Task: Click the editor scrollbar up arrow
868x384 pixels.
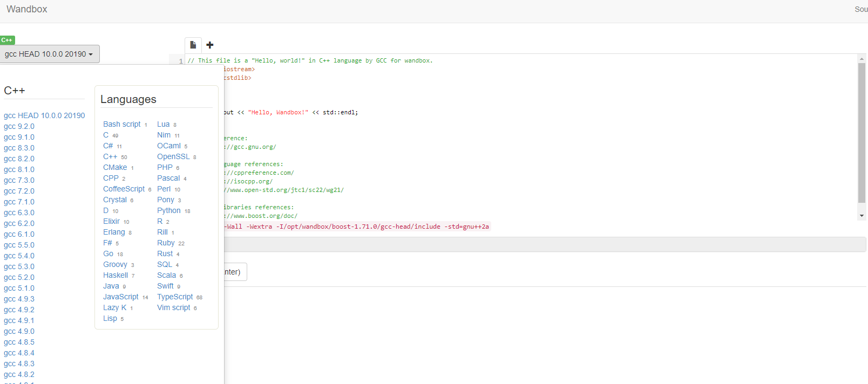Action: tap(862, 59)
